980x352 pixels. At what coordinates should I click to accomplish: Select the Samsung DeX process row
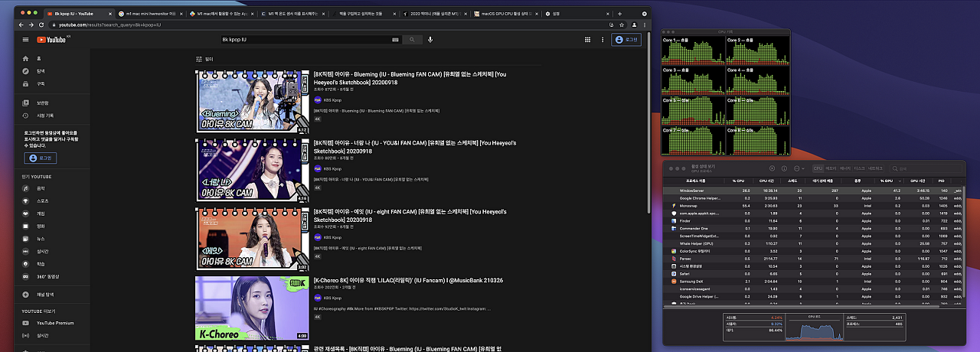click(812, 281)
